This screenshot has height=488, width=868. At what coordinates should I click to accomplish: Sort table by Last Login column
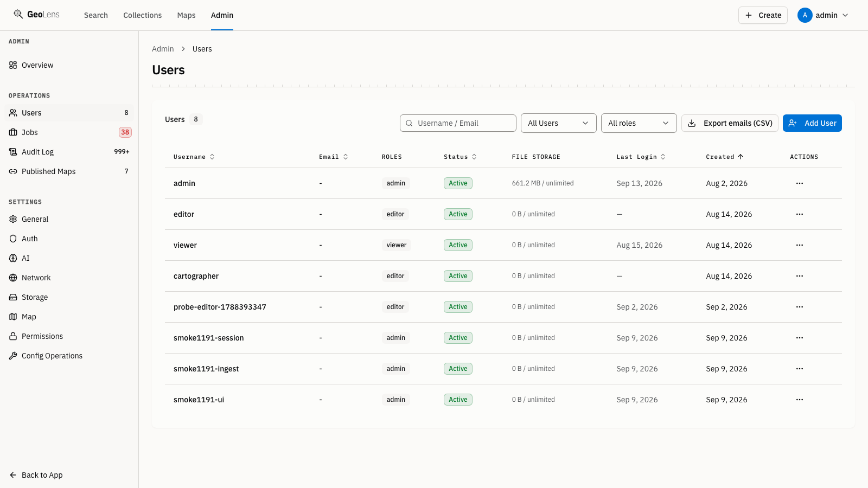[641, 157]
